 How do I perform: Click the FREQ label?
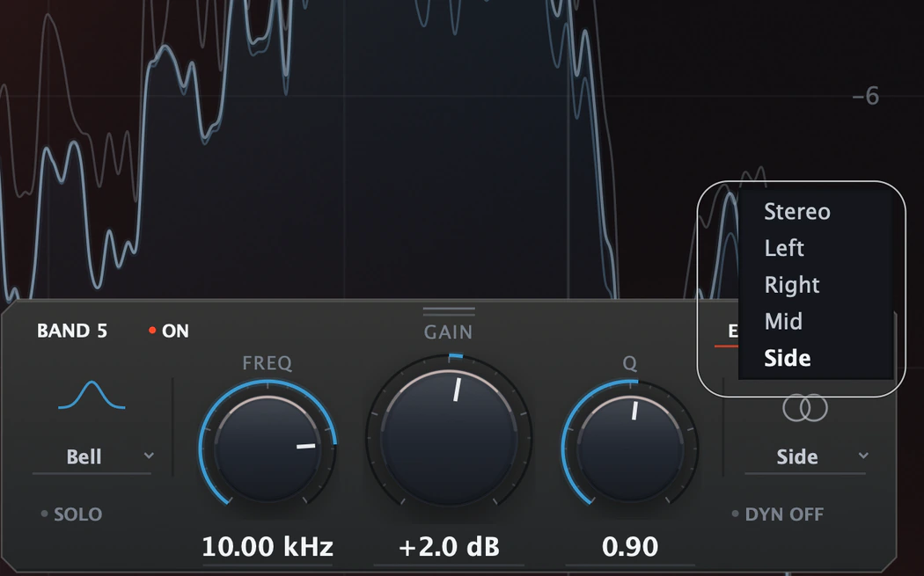point(268,363)
